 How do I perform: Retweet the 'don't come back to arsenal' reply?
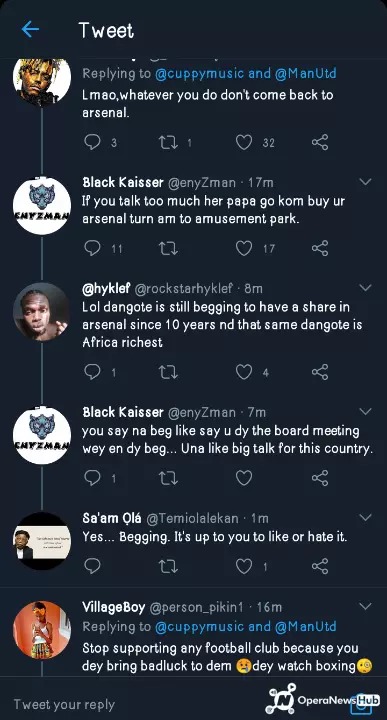pyautogui.click(x=168, y=142)
